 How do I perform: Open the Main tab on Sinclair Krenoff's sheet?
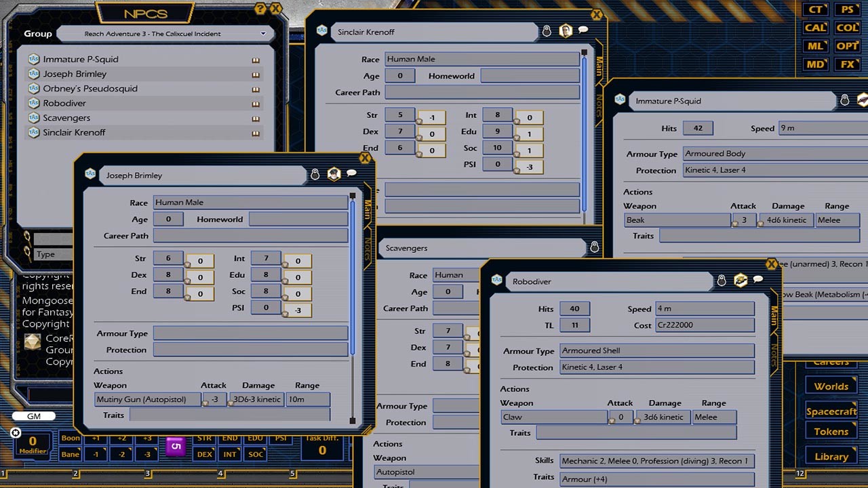(599, 64)
